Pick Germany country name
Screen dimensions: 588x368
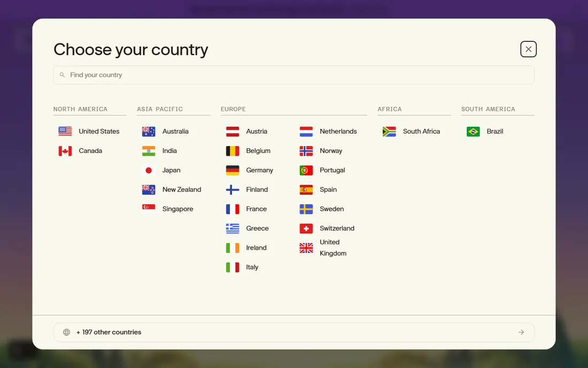click(x=259, y=170)
